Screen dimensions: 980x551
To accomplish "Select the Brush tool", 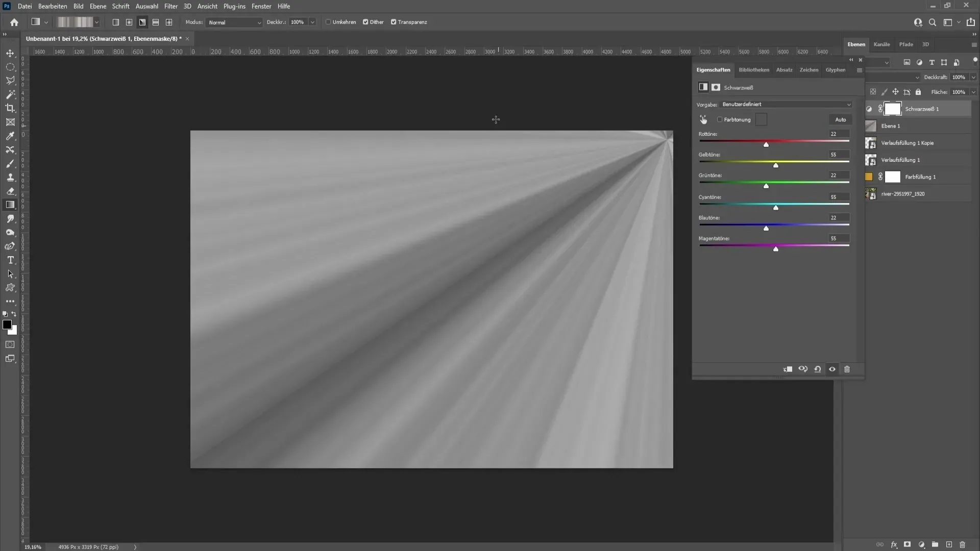I will [10, 164].
